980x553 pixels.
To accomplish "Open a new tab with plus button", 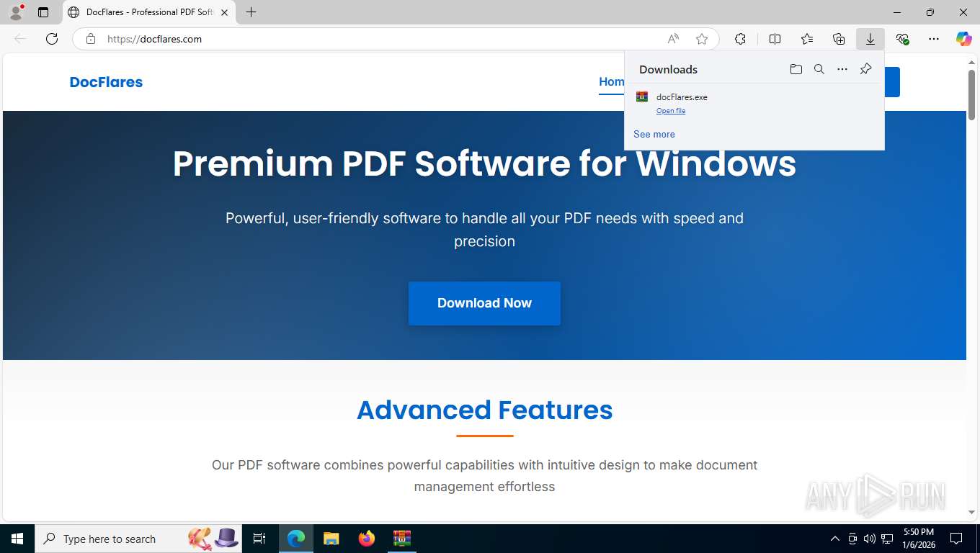I will (x=251, y=12).
